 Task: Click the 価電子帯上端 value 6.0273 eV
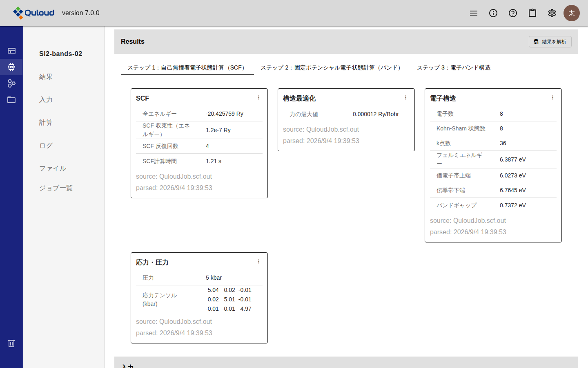(513, 175)
